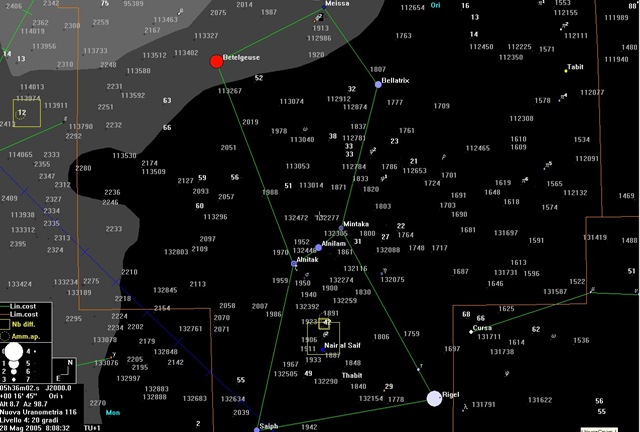Select star catalog number 113074
The height and width of the screenshot is (432, 640).
292,101
